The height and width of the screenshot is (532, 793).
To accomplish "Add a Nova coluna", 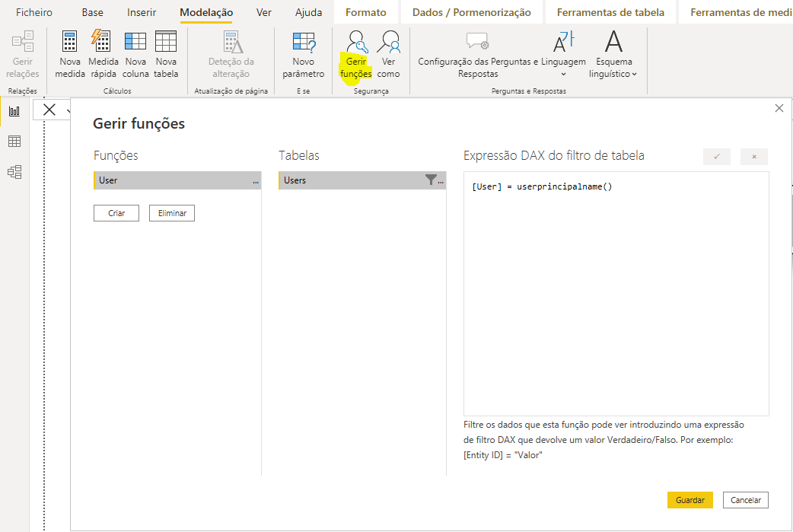I will [135, 55].
